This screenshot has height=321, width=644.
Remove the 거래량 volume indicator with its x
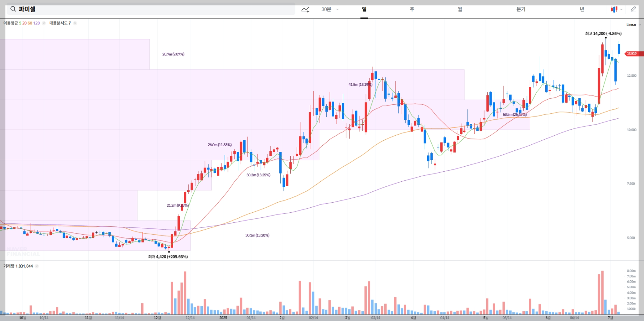(37, 266)
